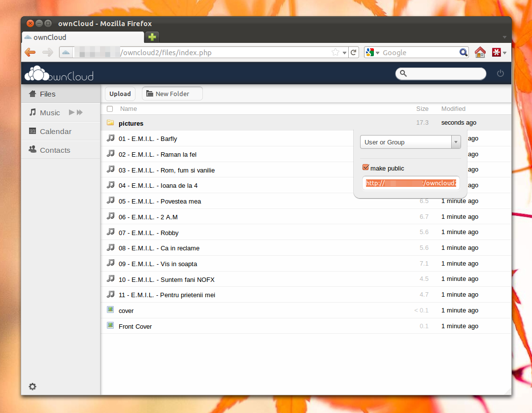The width and height of the screenshot is (532, 413).
Task: Open the User or Group dropdown
Action: [x=410, y=142]
